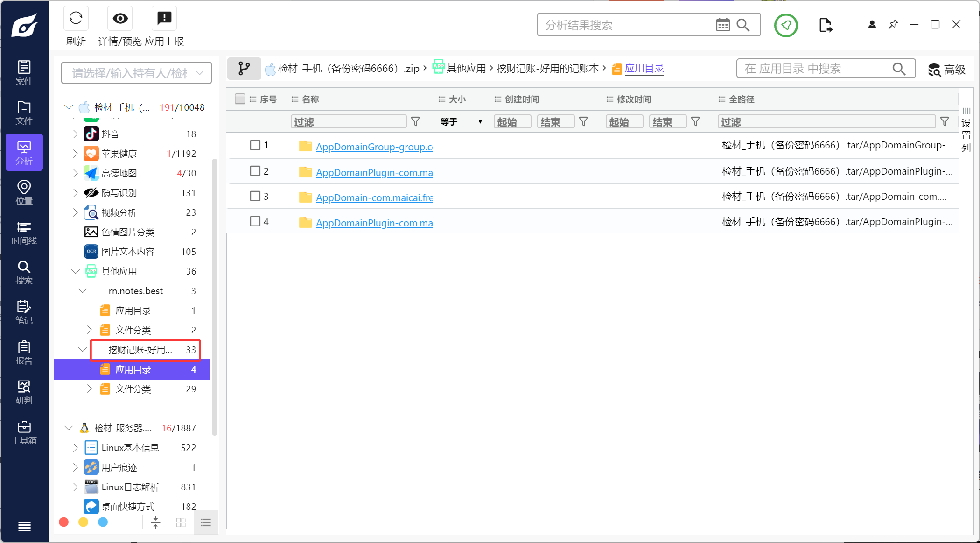Open AppDomainGroup-group folder link
This screenshot has width=980, height=543.
374,147
